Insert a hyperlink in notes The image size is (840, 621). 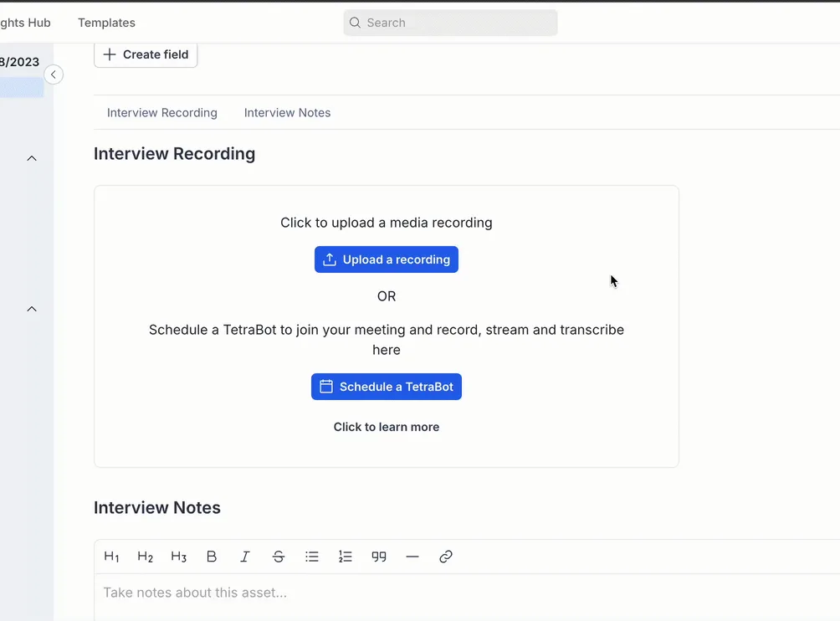446,557
